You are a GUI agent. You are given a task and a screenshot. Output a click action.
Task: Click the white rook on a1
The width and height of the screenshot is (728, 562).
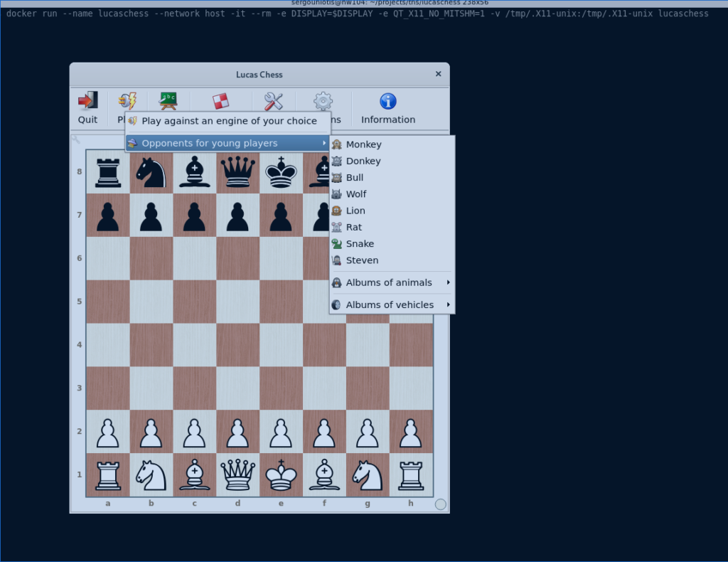108,474
